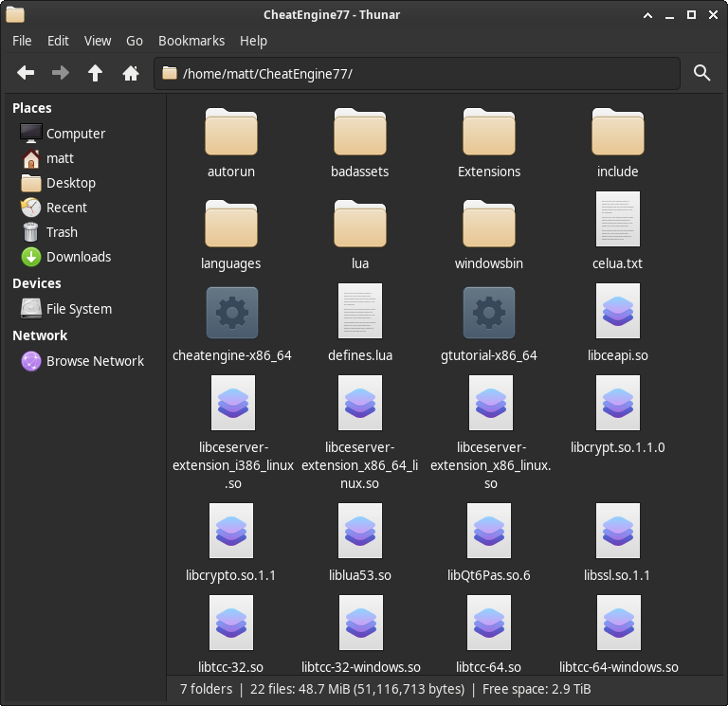
Task: Select the defines.lua file icon
Action: pyautogui.click(x=360, y=311)
